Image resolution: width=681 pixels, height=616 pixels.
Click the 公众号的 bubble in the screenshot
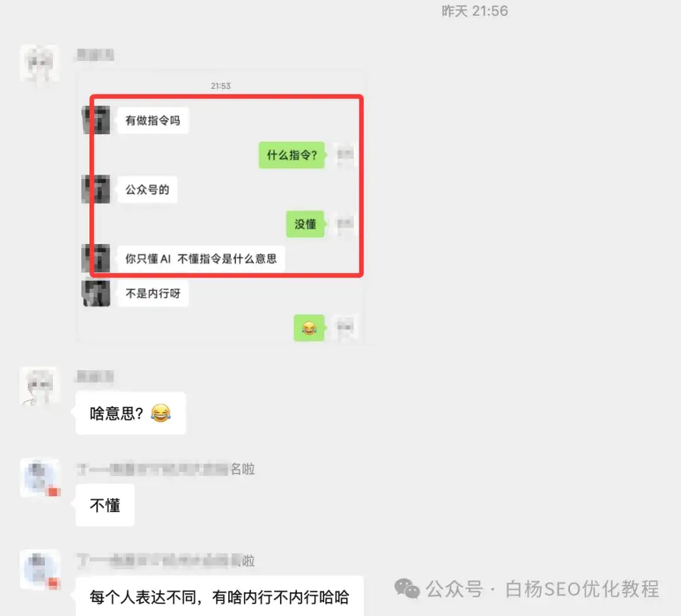(147, 189)
